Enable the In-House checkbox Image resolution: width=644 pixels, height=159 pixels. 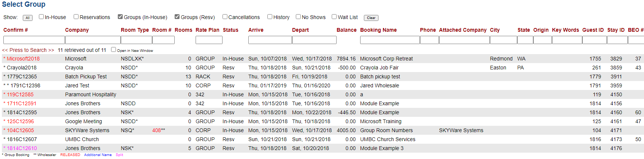[42, 17]
